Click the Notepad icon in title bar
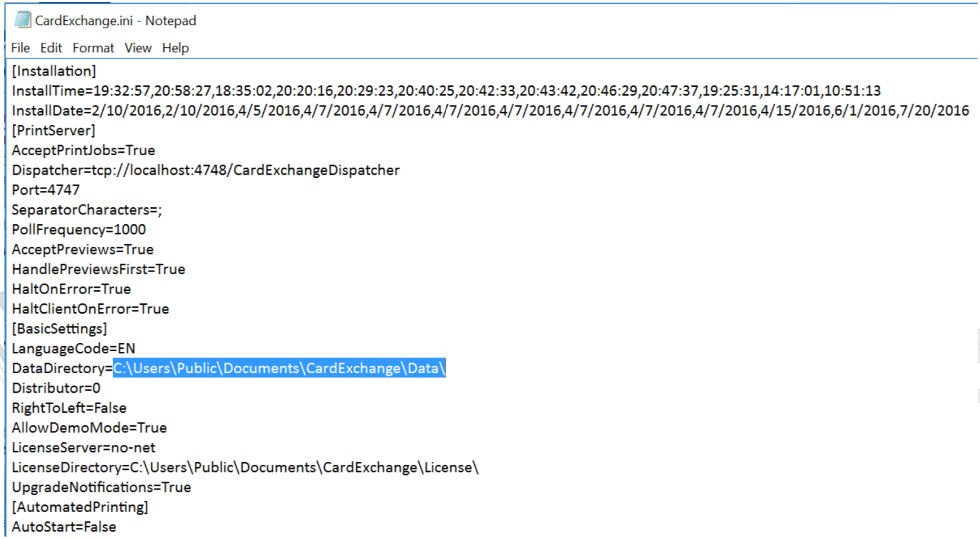This screenshot has height=539, width=980. tap(23, 20)
